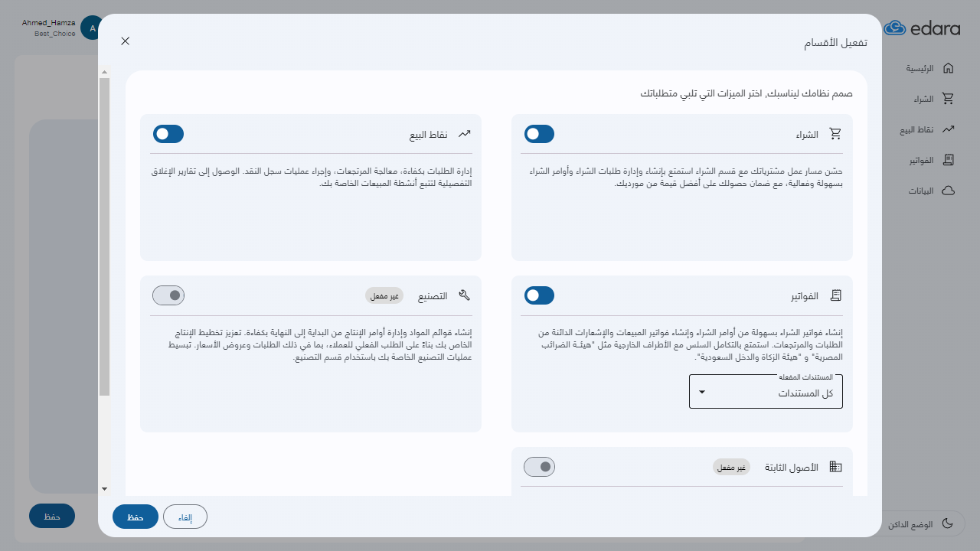The width and height of the screenshot is (980, 551).
Task: Click sidebar cloud icon for البيانات
Action: pos(948,191)
